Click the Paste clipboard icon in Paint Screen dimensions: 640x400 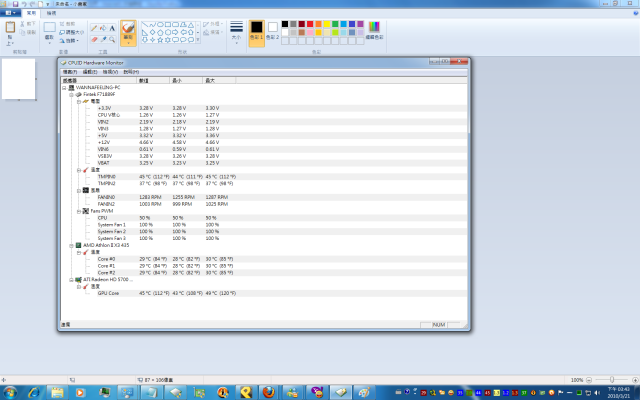click(10, 27)
